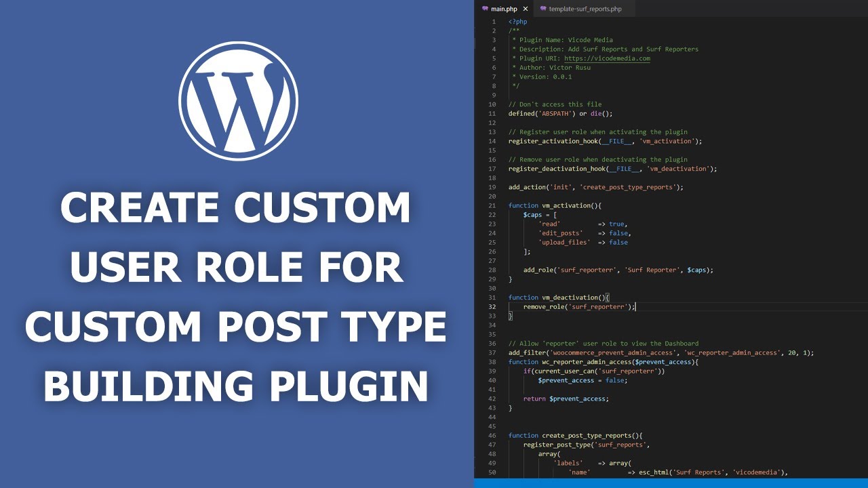Click the add_role('surf_reporterr', ...) line

[x=618, y=270]
